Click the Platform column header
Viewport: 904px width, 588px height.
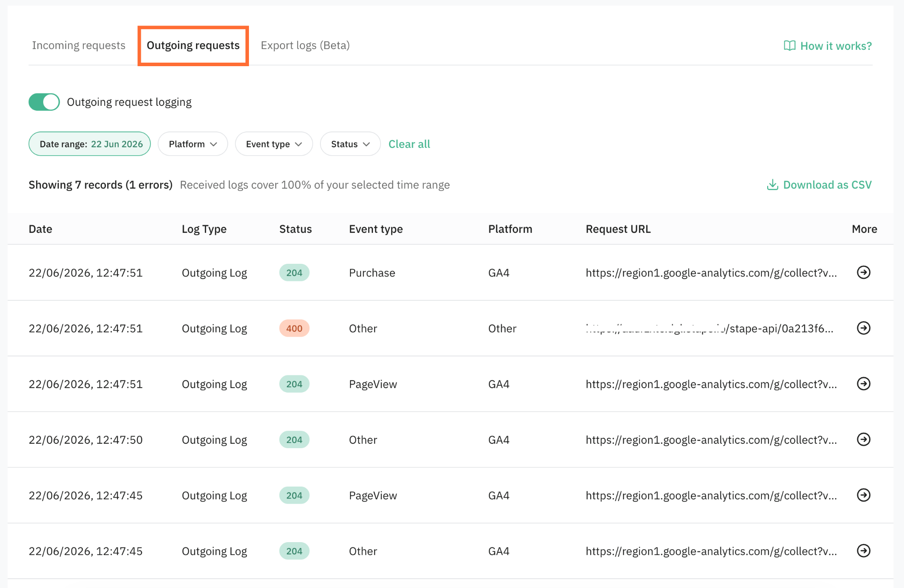[510, 229]
